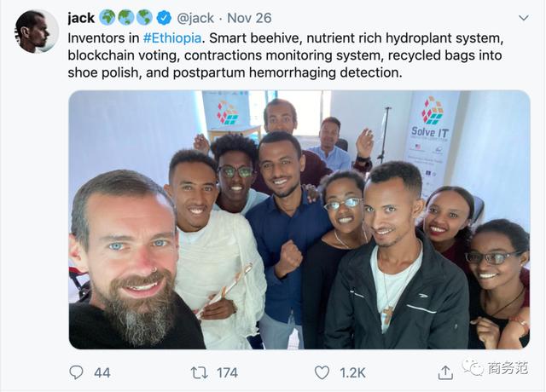Image resolution: width=546 pixels, height=392 pixels.
Task: Expand the tweet options chevron menu
Action: 523,19
